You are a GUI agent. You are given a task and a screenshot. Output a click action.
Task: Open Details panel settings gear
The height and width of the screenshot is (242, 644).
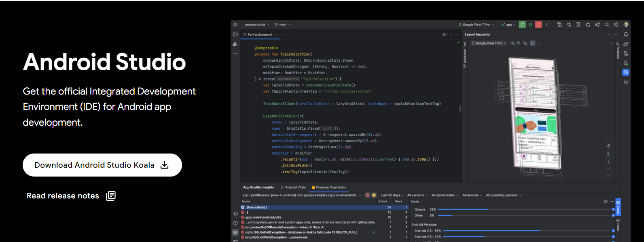click(606, 201)
